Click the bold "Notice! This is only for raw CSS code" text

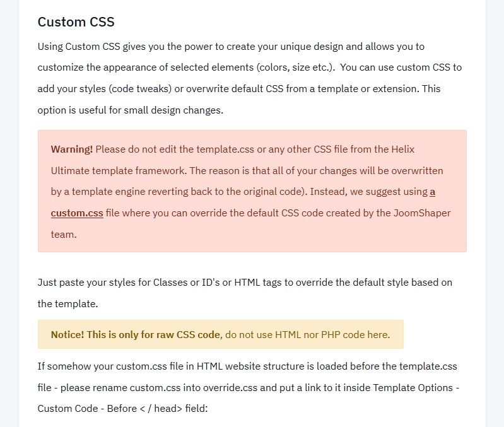click(136, 334)
